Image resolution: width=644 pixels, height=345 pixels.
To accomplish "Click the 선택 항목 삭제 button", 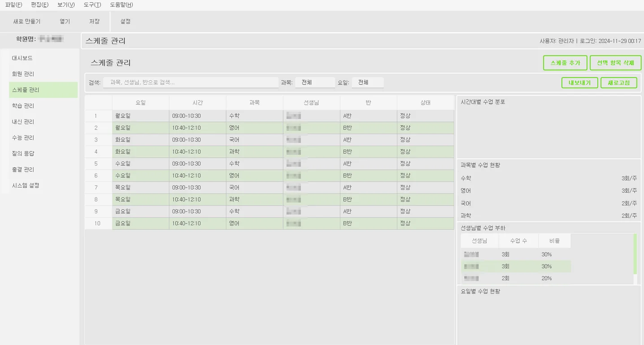I will [x=615, y=63].
